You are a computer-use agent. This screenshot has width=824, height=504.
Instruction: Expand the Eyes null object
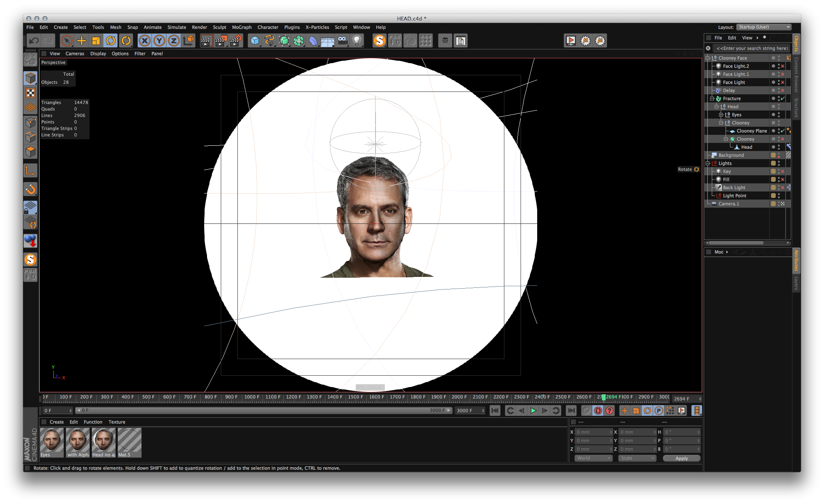[721, 115]
